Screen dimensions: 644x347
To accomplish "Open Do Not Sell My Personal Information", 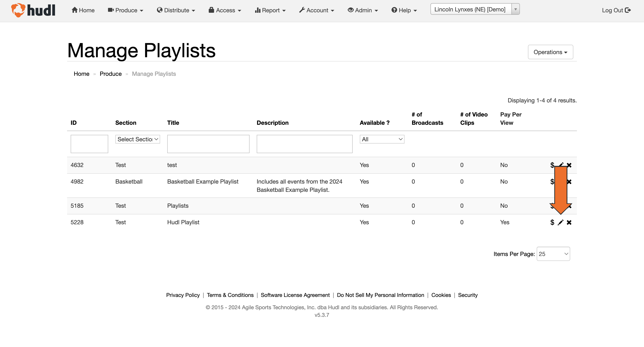I will tap(380, 295).
